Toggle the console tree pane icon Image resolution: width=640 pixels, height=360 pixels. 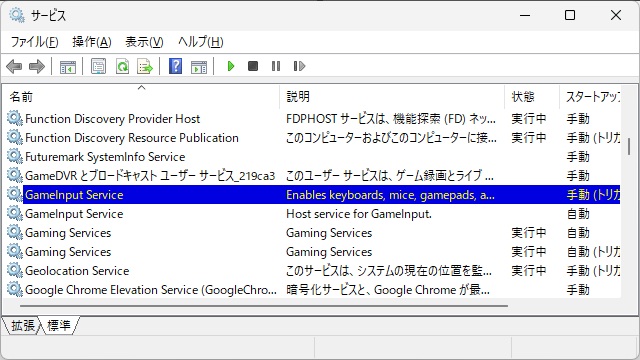tap(68, 66)
